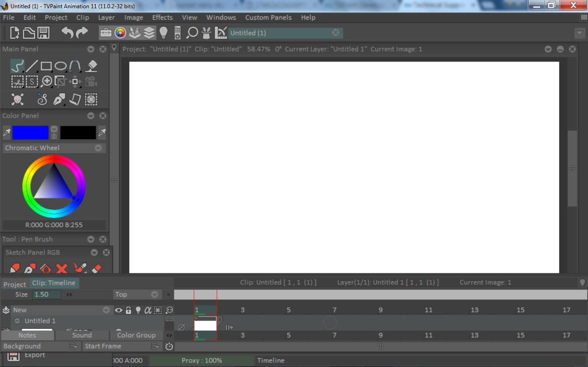Select the pen nib tool in Main Panel
This screenshot has height=367, width=588.
tap(59, 99)
